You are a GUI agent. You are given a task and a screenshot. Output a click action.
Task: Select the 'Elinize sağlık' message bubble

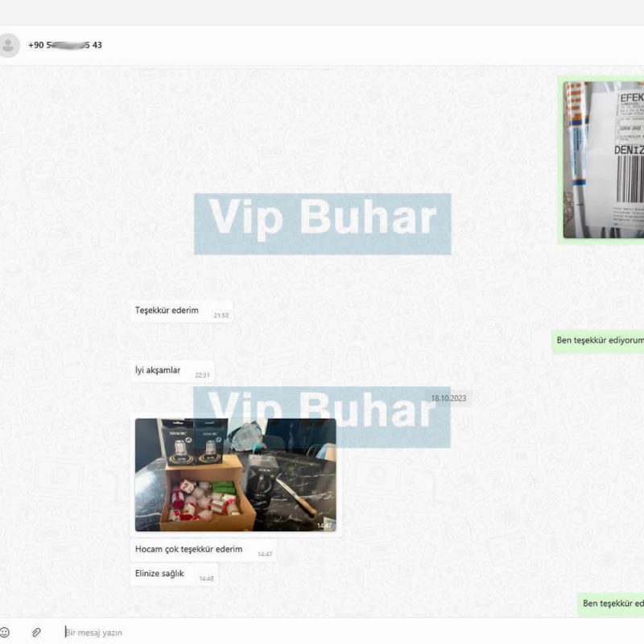pos(174,574)
